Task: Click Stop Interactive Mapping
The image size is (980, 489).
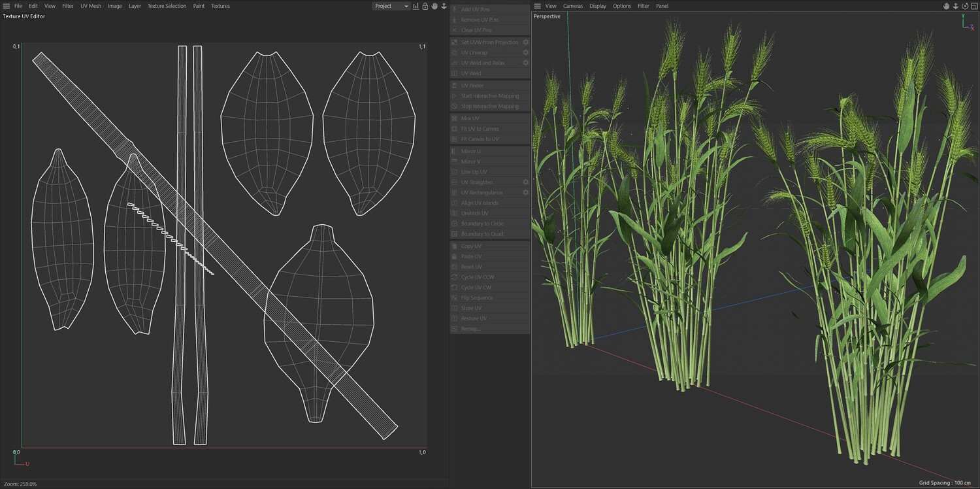Action: (489, 107)
